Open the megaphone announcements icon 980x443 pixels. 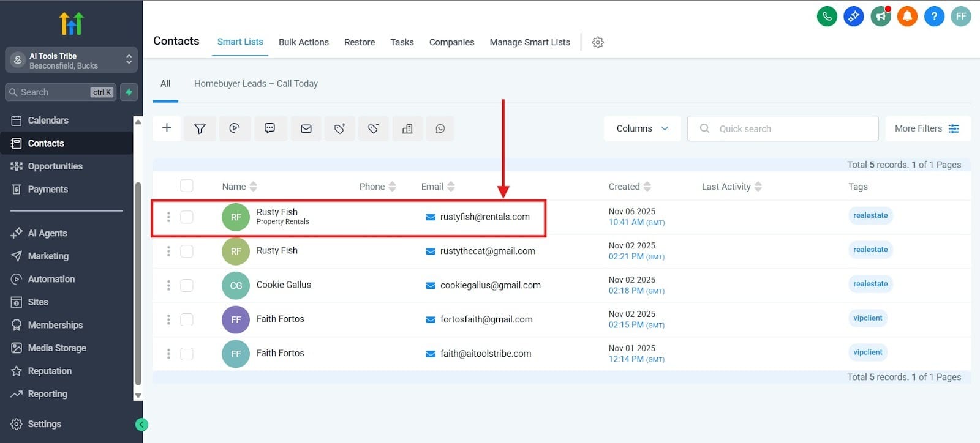(881, 17)
